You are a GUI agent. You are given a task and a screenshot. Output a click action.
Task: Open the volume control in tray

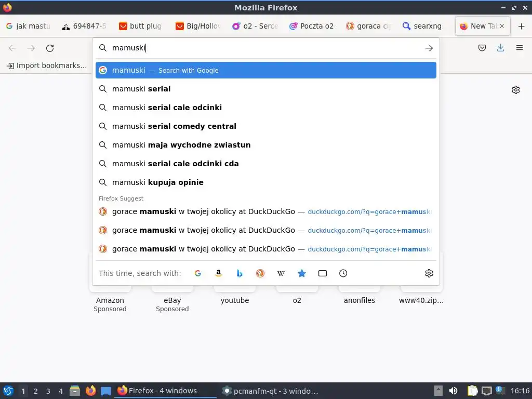[x=453, y=391]
